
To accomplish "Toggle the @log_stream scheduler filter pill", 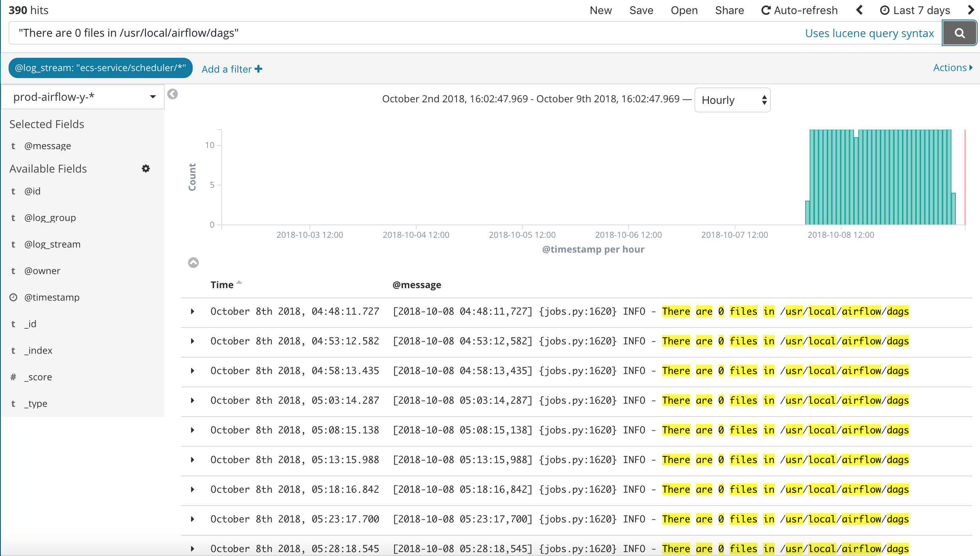I will coord(100,68).
